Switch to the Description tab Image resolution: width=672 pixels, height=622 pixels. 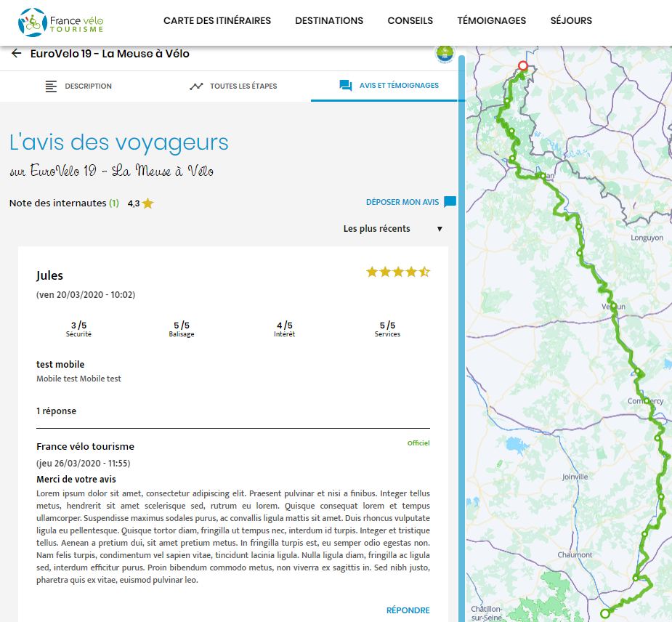(x=78, y=86)
